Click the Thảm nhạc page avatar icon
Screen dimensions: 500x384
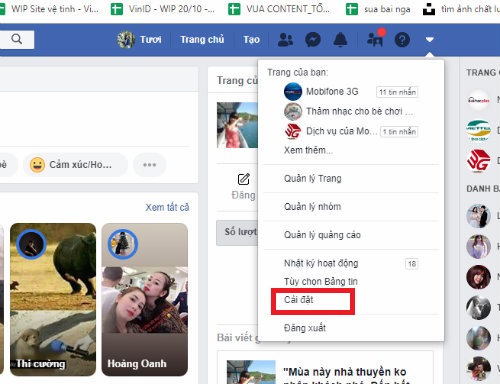[293, 111]
